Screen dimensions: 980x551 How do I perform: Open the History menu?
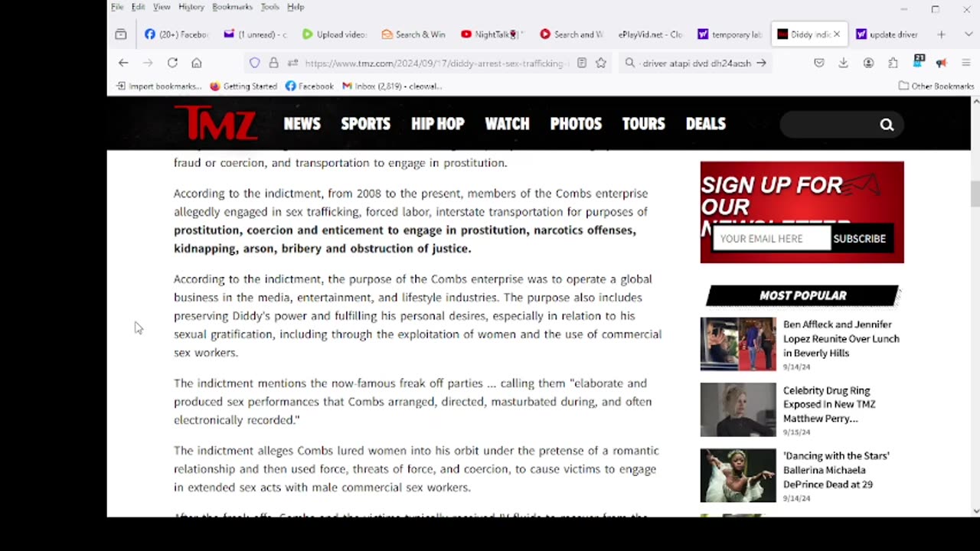coord(191,7)
